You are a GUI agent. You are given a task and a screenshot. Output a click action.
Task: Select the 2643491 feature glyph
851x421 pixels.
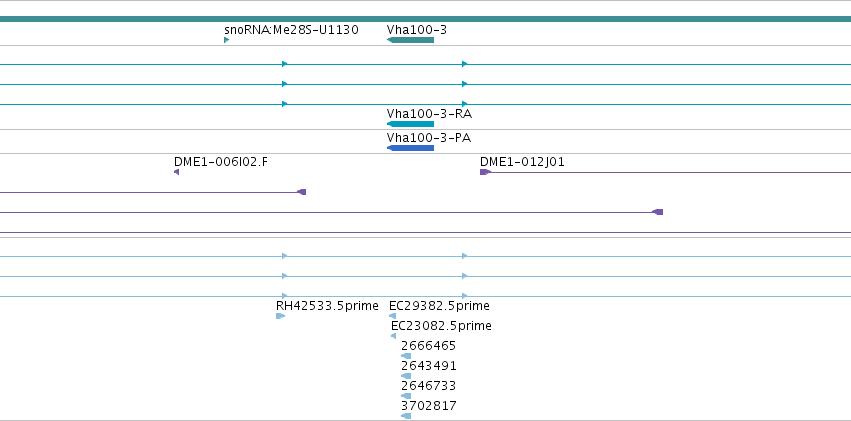[x=406, y=376]
